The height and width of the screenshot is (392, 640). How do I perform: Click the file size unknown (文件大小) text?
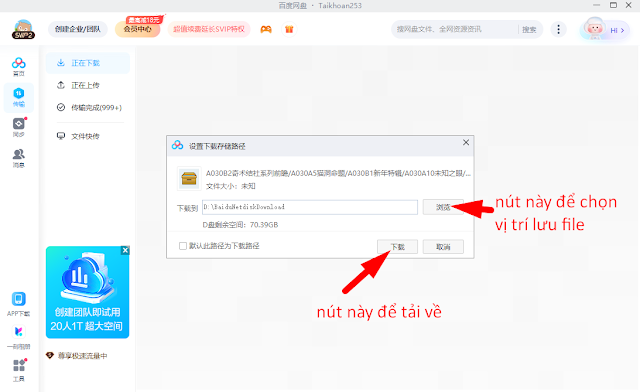[231, 186]
